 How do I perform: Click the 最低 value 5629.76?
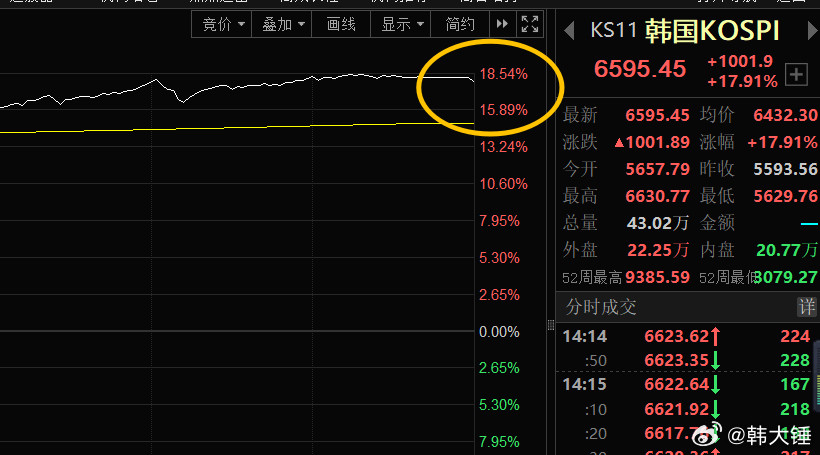[x=785, y=196]
